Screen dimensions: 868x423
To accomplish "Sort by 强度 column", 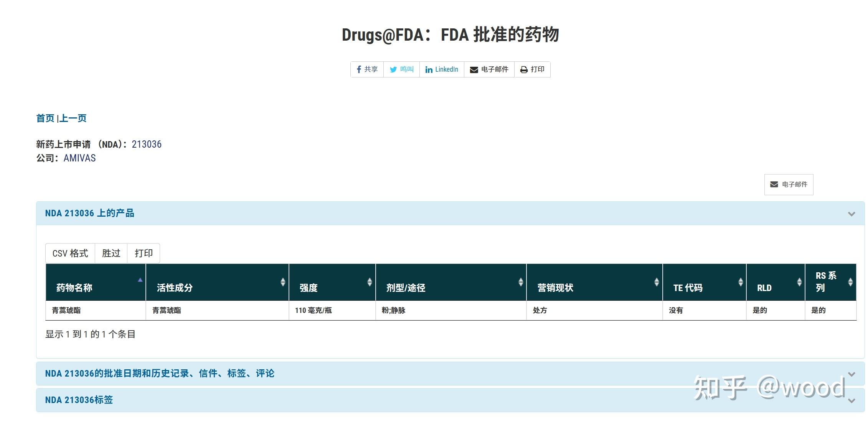I will [332, 282].
